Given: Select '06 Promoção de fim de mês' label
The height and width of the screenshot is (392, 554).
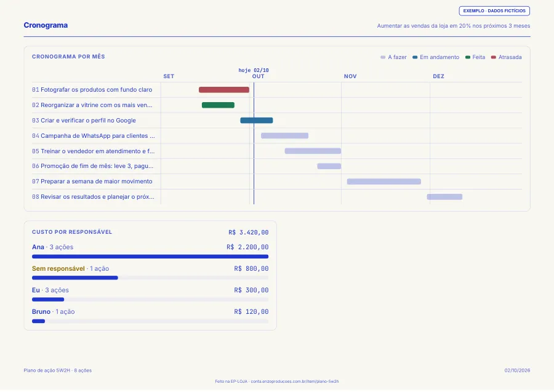Looking at the screenshot, I should 92,166.
